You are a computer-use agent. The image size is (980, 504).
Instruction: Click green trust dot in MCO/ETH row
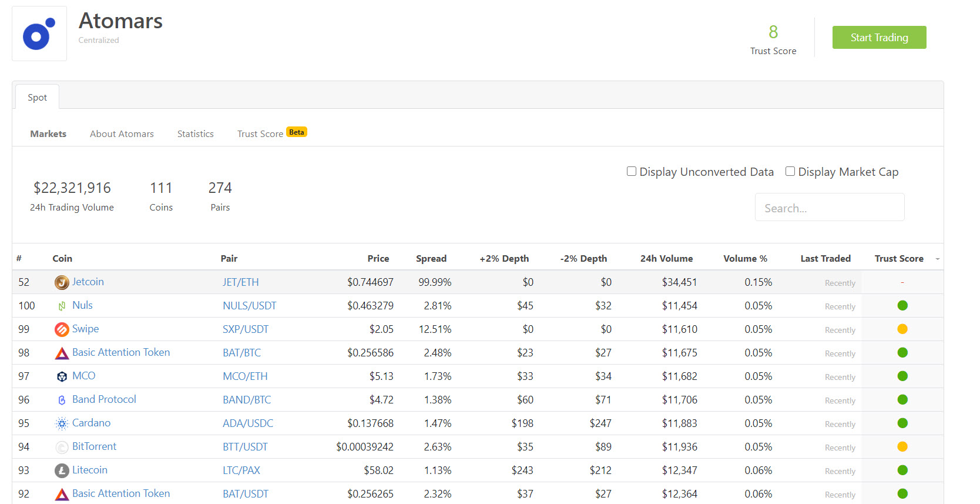click(902, 376)
